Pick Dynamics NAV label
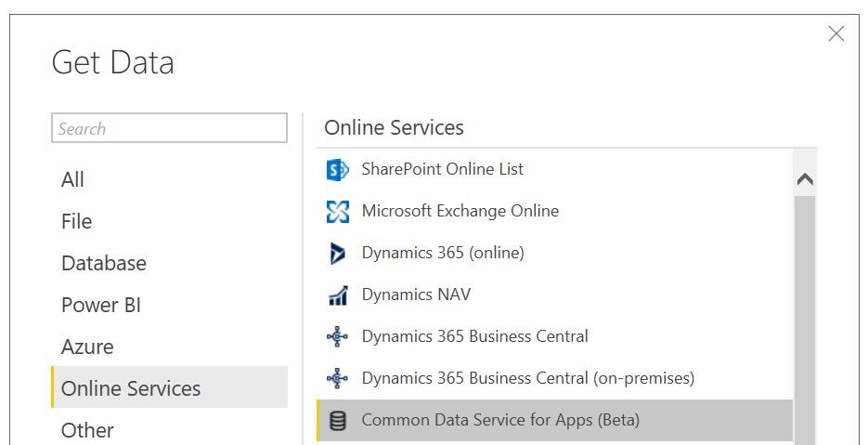This screenshot has width=868, height=445. [x=416, y=294]
